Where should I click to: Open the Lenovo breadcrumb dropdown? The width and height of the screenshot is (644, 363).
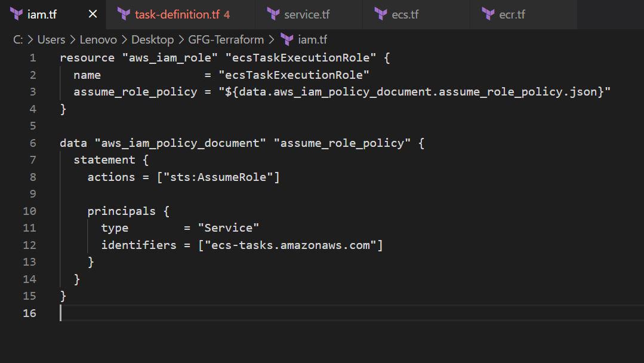pos(98,40)
